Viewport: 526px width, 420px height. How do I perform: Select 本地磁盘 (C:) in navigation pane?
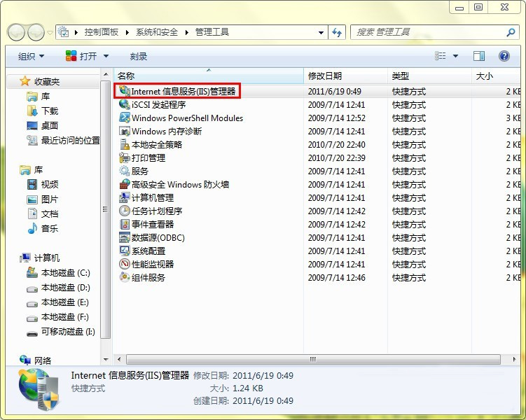pos(65,273)
